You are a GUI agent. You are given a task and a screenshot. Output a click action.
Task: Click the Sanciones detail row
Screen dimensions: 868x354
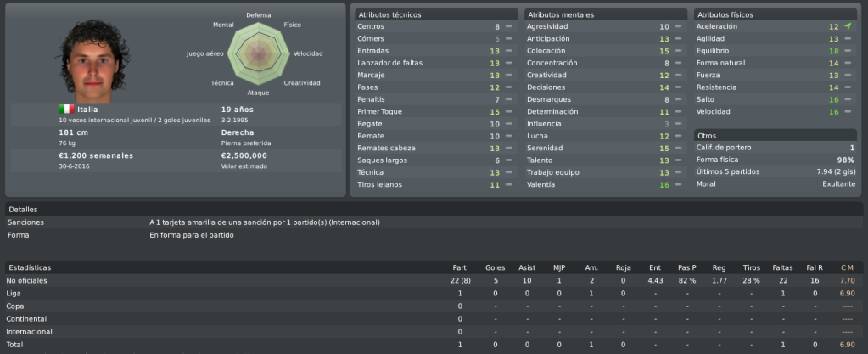[x=434, y=222]
